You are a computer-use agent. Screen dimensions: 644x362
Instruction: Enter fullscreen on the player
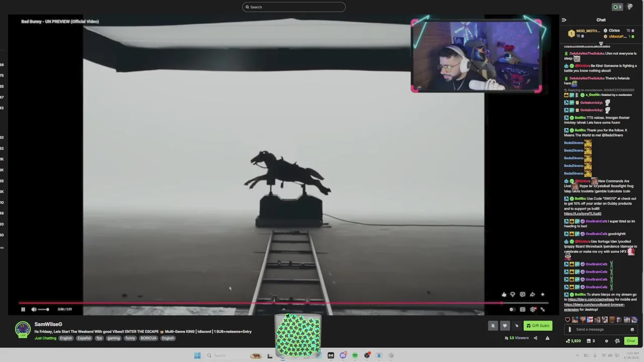pyautogui.click(x=542, y=309)
